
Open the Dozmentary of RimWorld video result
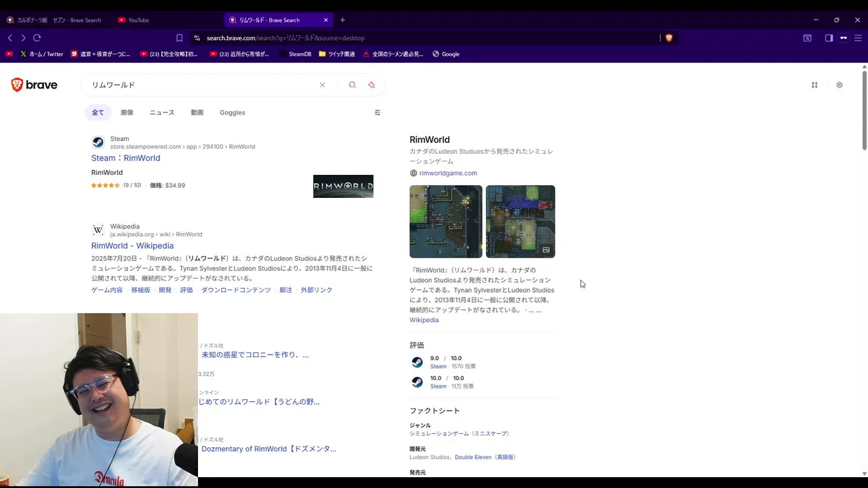click(x=269, y=449)
